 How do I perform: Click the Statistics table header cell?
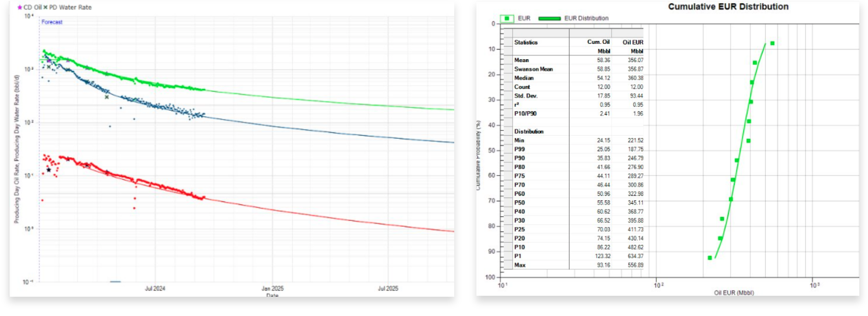pos(526,42)
